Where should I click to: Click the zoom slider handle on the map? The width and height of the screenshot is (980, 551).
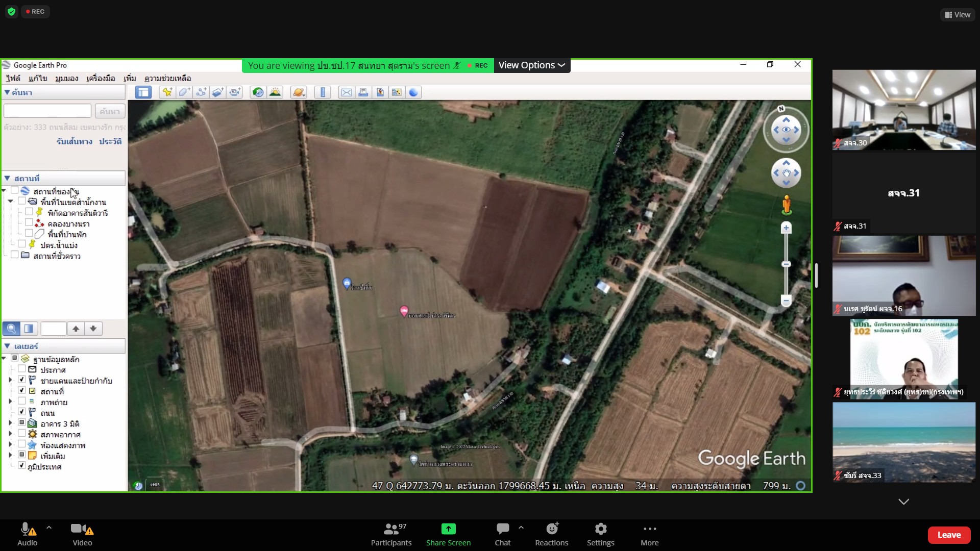coord(786,264)
